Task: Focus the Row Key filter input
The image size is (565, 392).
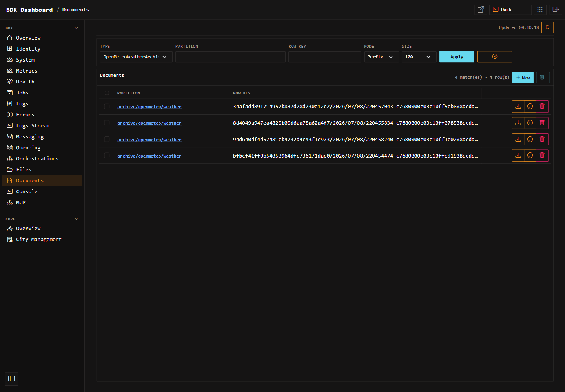Action: (x=325, y=57)
